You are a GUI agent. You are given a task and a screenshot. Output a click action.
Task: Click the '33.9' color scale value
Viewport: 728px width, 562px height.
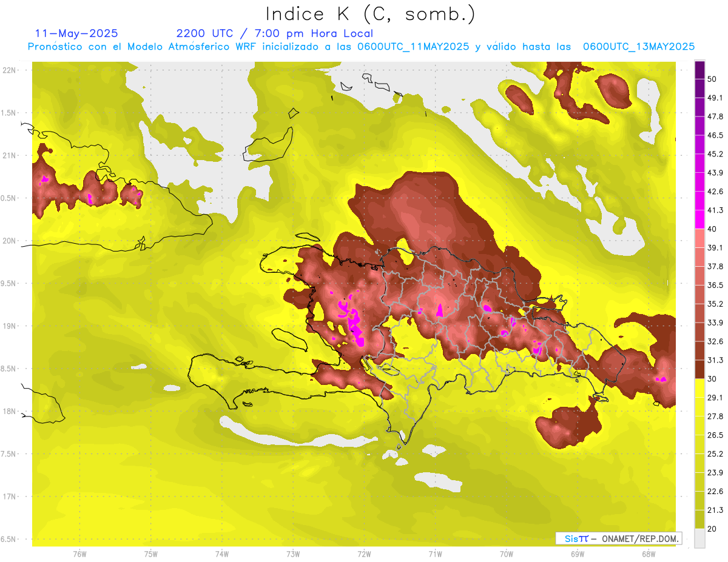point(715,323)
